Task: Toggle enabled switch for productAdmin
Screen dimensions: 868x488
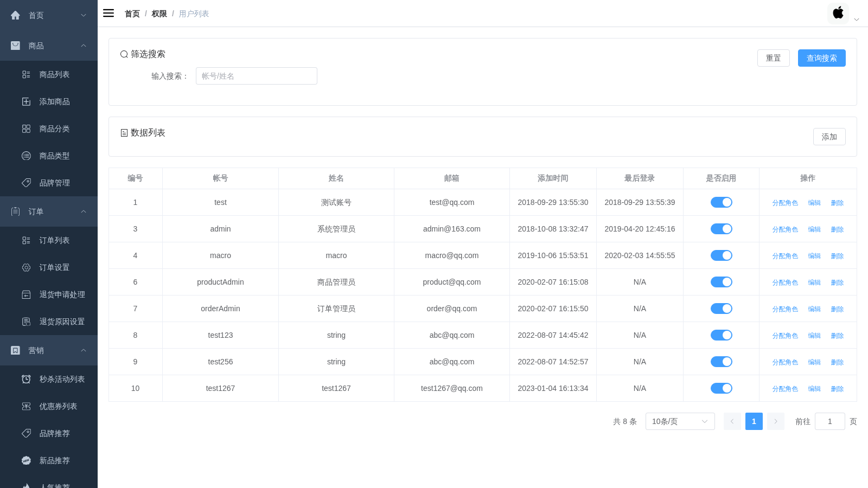Action: tap(722, 282)
